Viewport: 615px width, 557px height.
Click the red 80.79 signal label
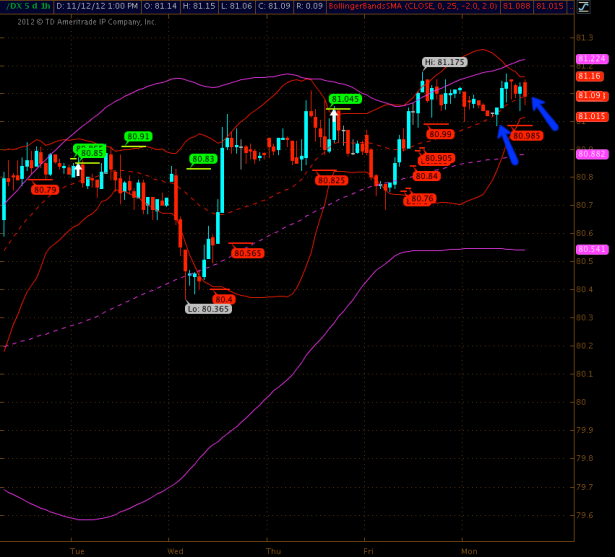coord(45,189)
